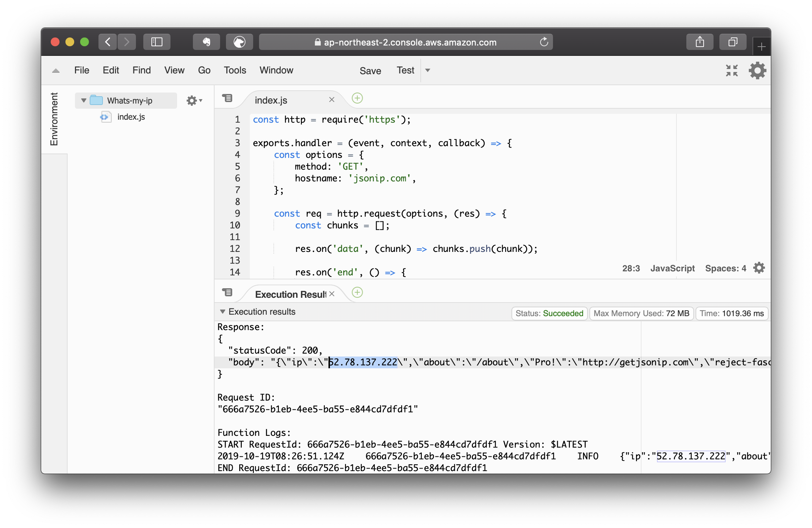The height and width of the screenshot is (528, 812).
Task: Click the Save button
Action: (370, 70)
